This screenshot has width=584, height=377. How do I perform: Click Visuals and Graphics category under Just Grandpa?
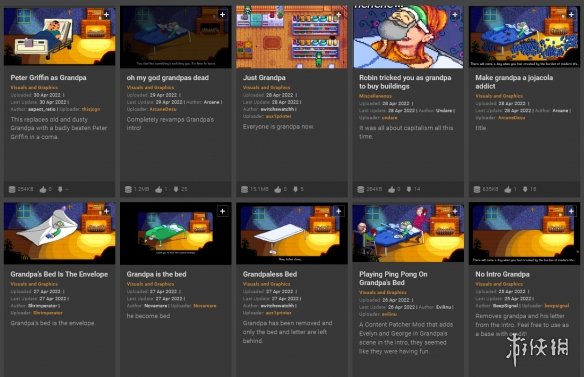click(x=267, y=88)
